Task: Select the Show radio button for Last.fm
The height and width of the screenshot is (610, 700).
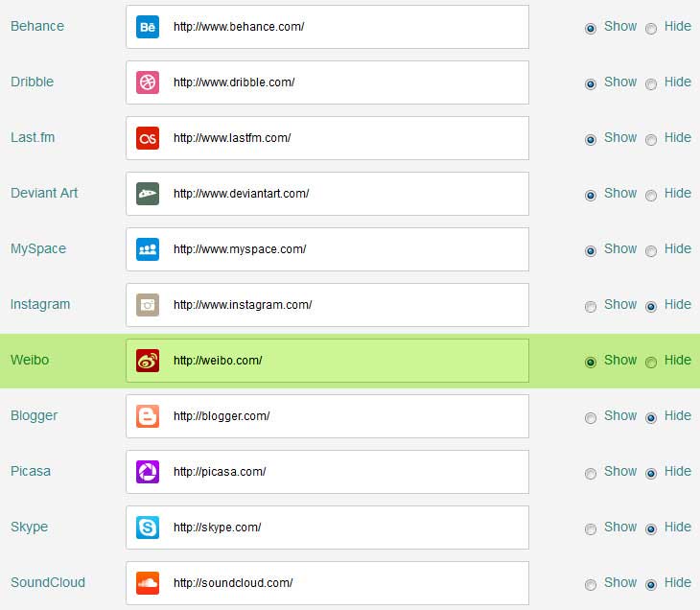Action: 590,140
